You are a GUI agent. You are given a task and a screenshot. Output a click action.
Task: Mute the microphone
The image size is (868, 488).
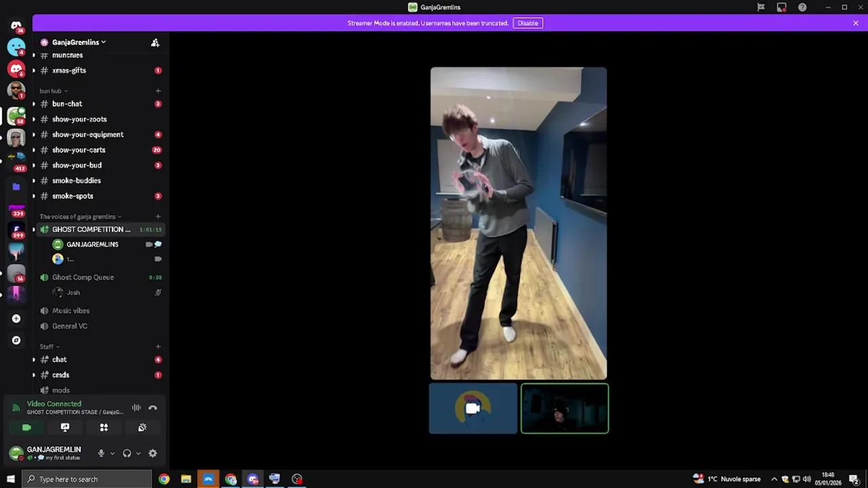pyautogui.click(x=101, y=453)
